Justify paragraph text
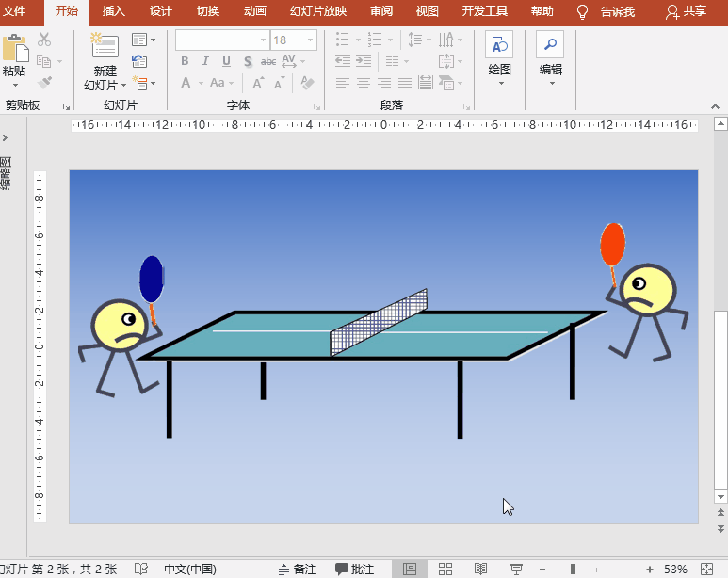The width and height of the screenshot is (728, 578). (405, 83)
